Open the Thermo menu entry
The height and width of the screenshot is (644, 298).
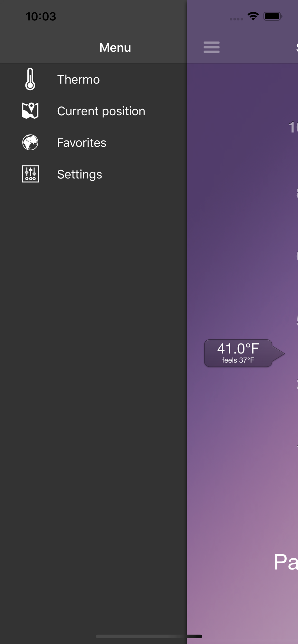[x=94, y=79]
